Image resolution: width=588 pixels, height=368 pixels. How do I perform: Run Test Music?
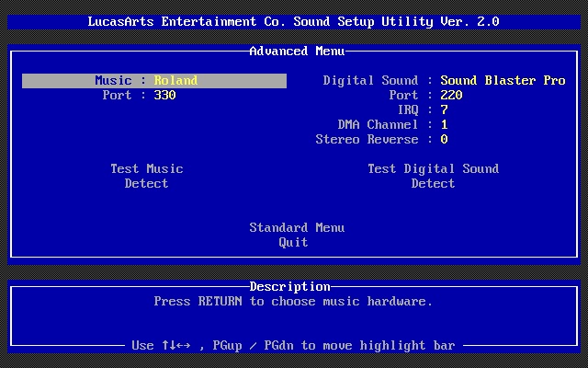[x=147, y=169]
